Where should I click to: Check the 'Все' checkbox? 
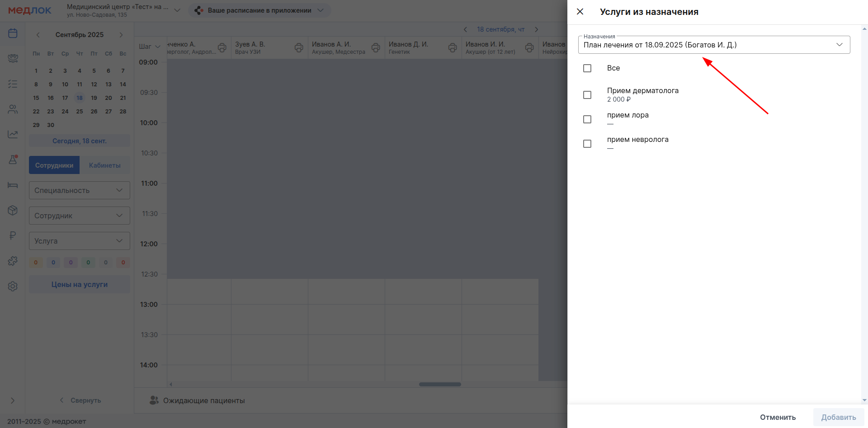click(x=587, y=68)
